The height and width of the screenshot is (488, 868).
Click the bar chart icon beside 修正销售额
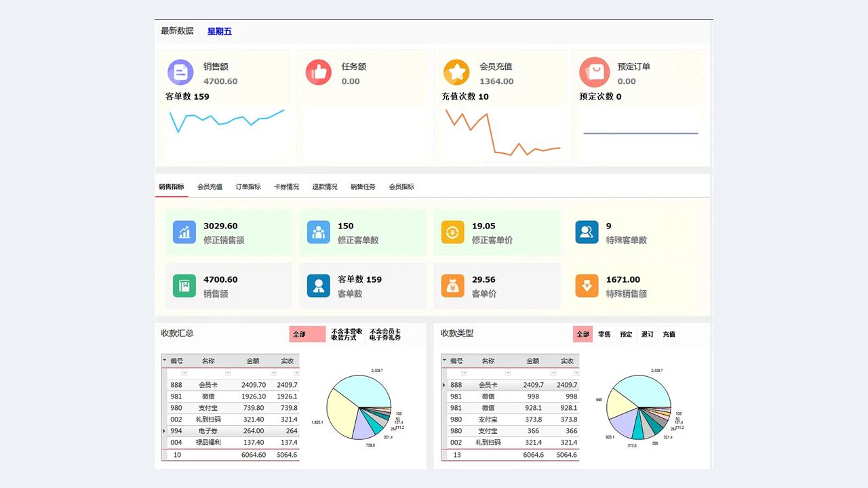click(184, 232)
